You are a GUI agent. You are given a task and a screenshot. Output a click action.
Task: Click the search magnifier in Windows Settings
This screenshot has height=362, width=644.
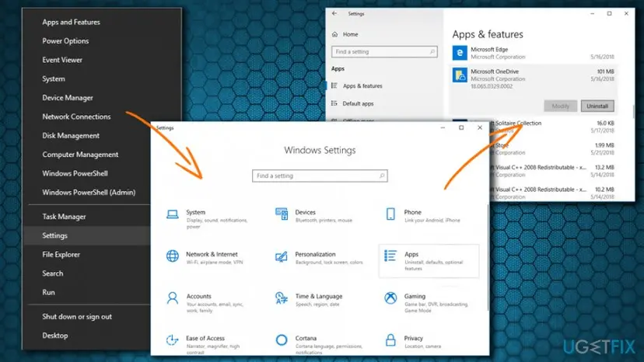coord(382,176)
